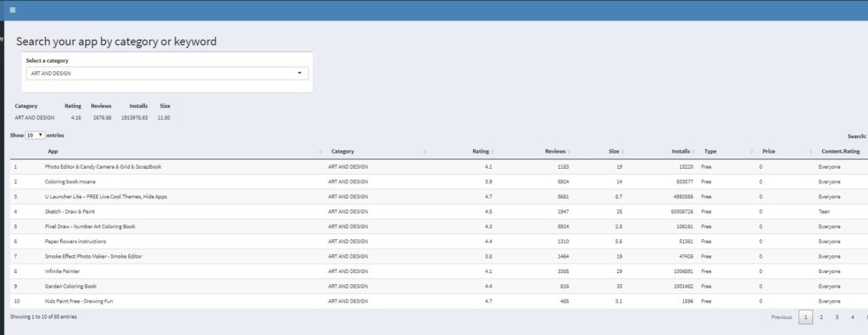Select the Sketch - Draw & Paint row
The image size is (868, 335).
(x=439, y=211)
